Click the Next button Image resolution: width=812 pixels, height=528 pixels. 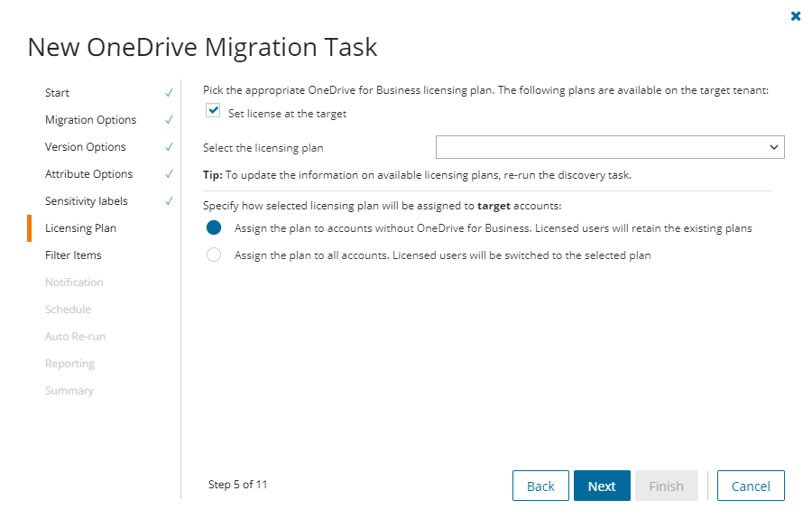click(602, 486)
